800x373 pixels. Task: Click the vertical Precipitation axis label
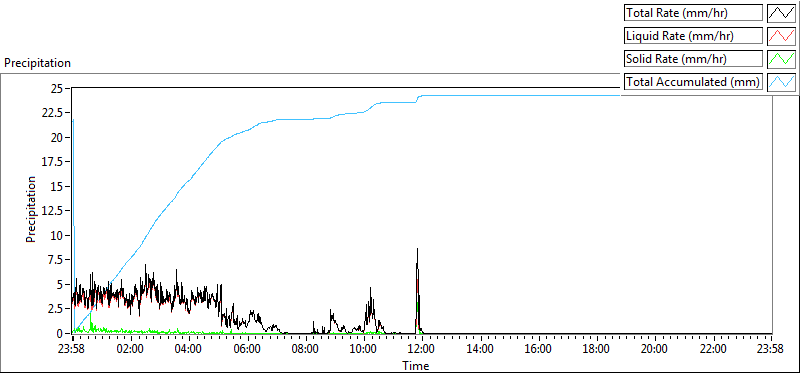click(x=31, y=209)
